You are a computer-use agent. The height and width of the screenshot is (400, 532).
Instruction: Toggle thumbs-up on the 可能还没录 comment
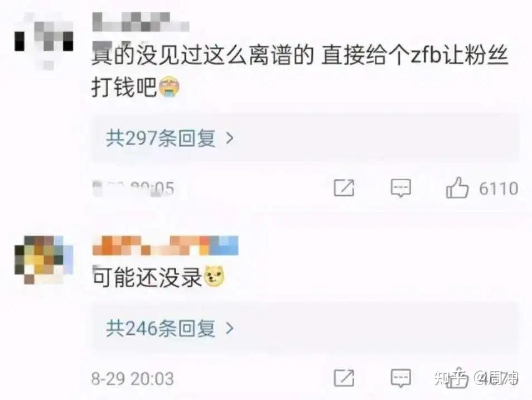point(457,377)
